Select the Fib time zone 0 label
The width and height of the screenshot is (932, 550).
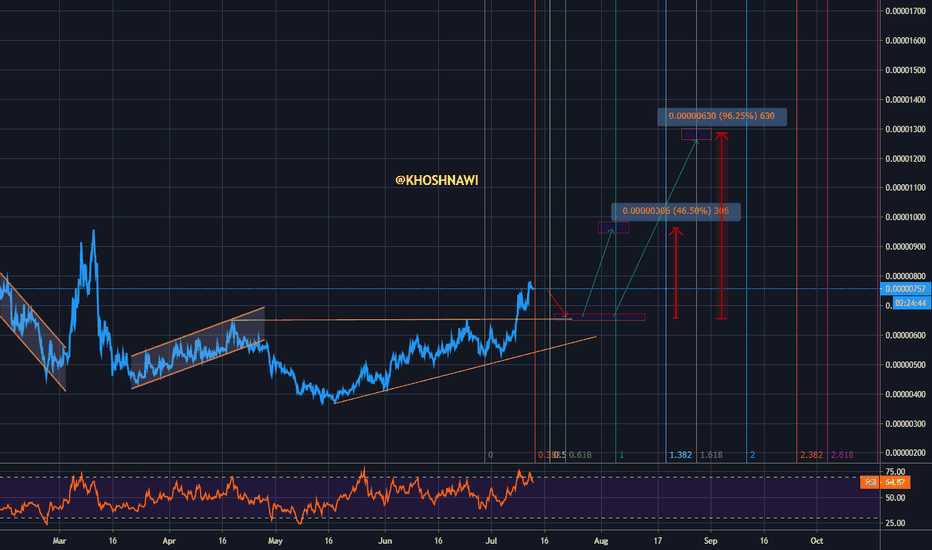tap(490, 455)
